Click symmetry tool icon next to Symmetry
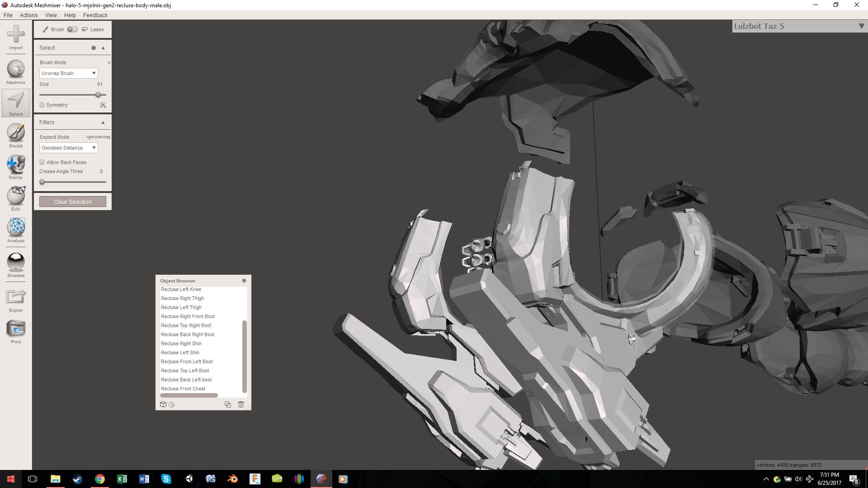The width and height of the screenshot is (868, 488). click(103, 105)
